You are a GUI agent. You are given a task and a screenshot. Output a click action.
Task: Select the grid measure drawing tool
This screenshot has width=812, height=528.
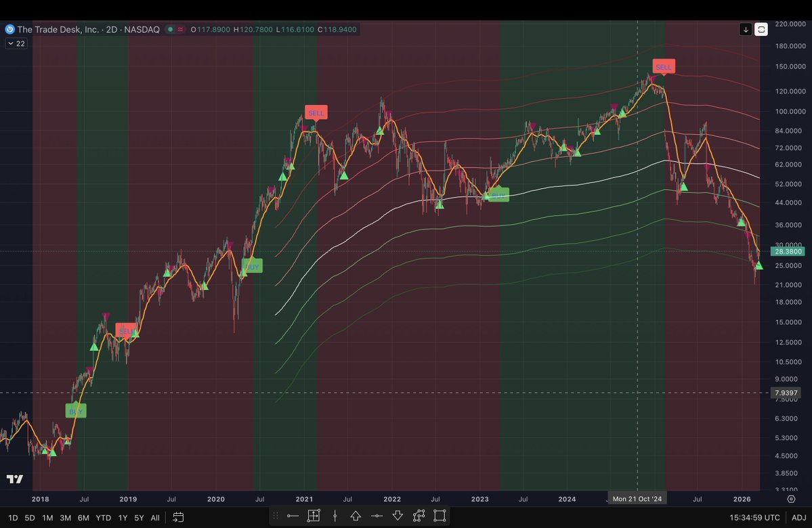click(x=314, y=516)
